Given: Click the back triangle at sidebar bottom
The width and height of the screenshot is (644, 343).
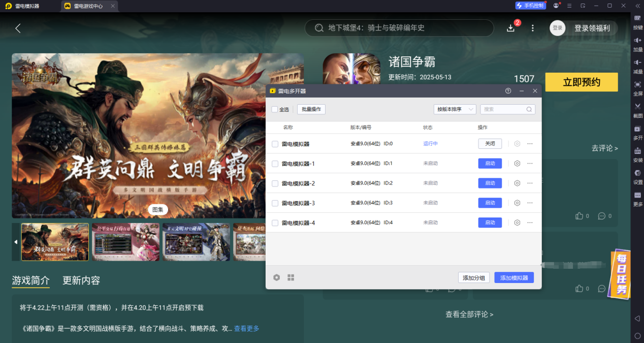Looking at the screenshot, I should point(637,318).
